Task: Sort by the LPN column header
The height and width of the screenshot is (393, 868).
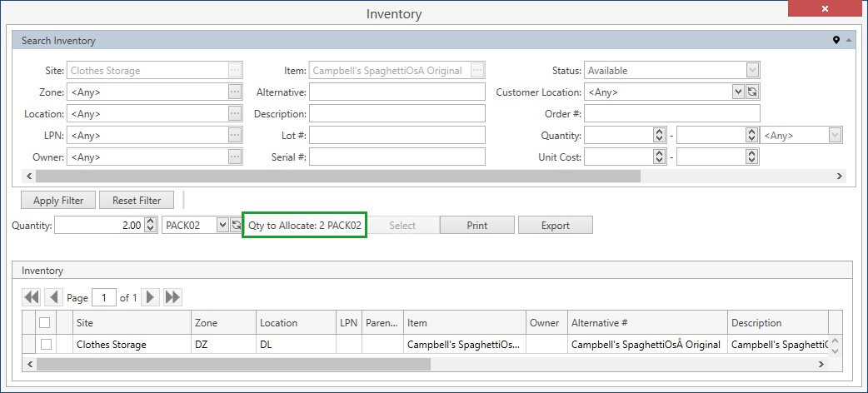Action: [x=349, y=323]
